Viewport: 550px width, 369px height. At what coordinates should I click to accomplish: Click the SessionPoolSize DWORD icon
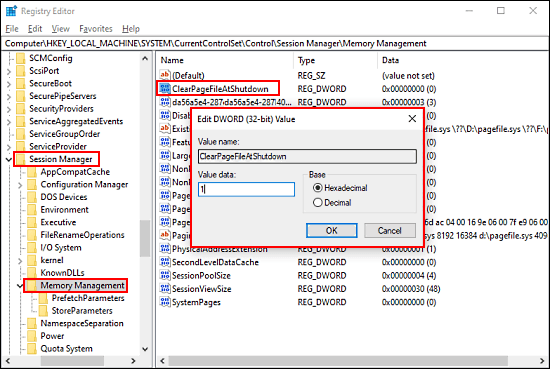(165, 275)
